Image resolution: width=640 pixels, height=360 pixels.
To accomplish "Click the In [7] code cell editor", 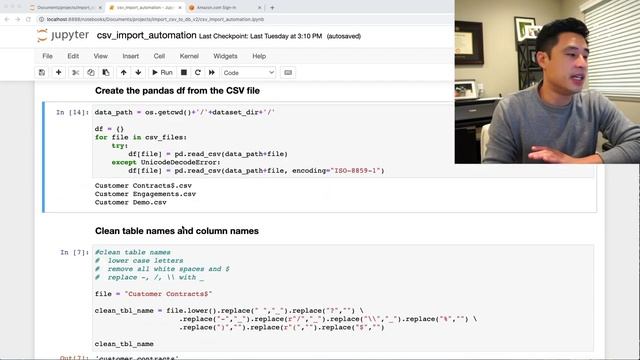I will 343,298.
